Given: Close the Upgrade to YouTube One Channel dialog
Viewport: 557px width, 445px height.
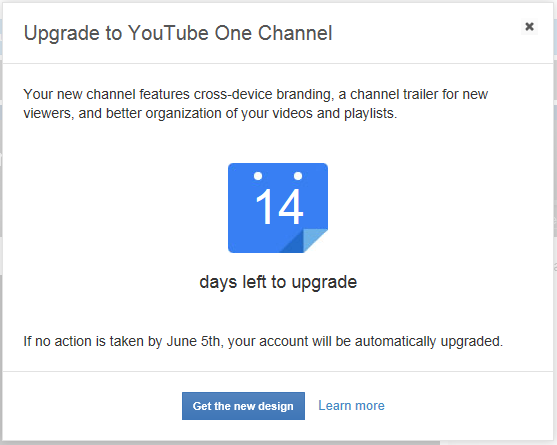Looking at the screenshot, I should 529,27.
